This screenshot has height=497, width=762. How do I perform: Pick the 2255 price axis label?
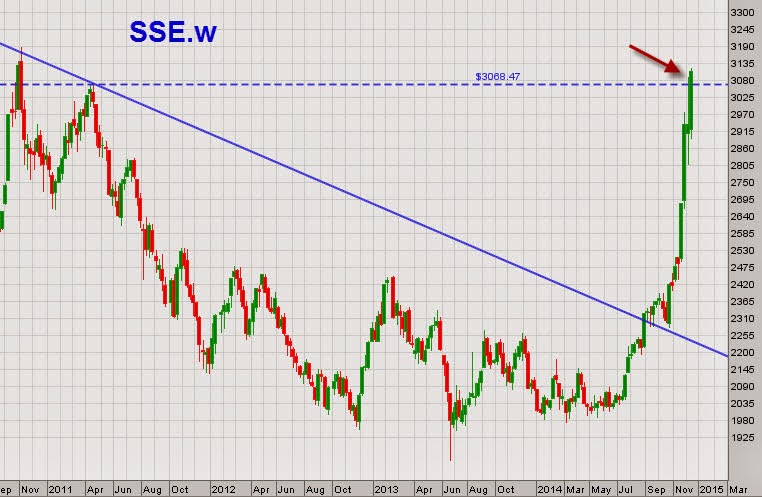point(743,336)
